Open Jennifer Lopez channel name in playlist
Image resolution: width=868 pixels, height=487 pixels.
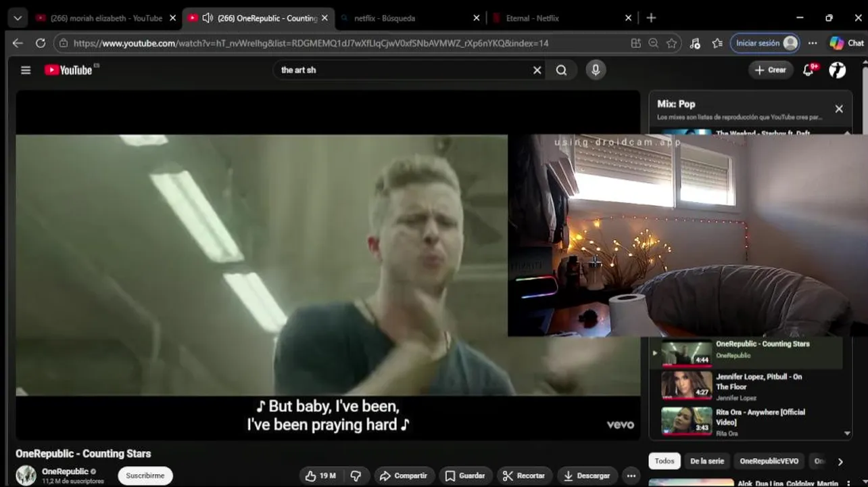point(736,398)
